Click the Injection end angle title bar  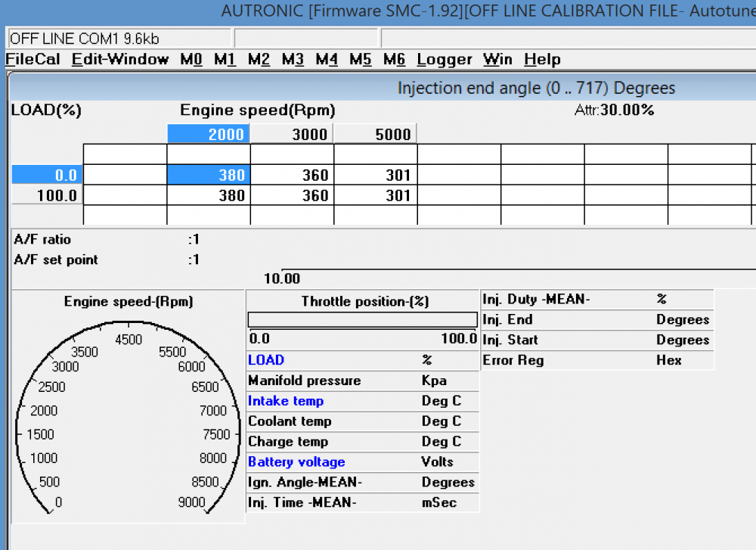click(x=382, y=88)
